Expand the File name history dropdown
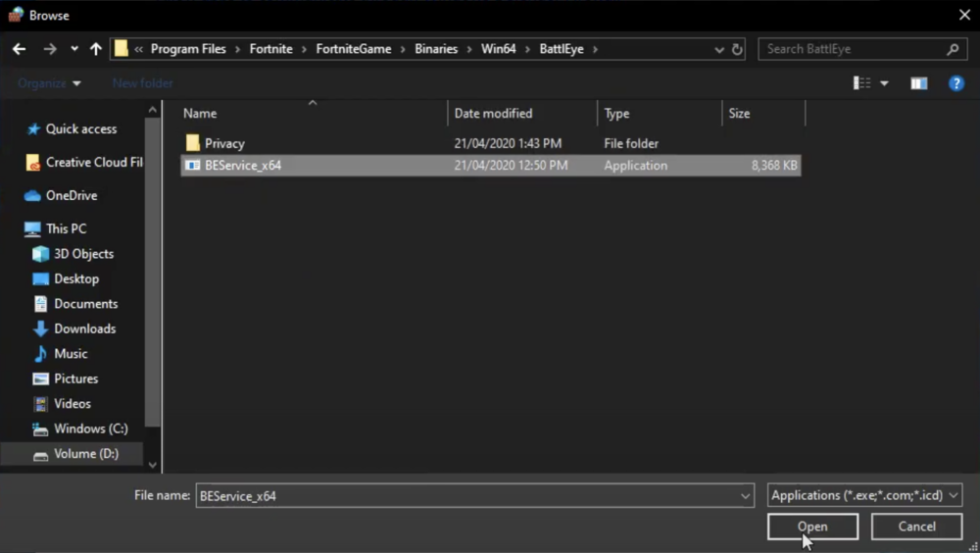 (746, 496)
